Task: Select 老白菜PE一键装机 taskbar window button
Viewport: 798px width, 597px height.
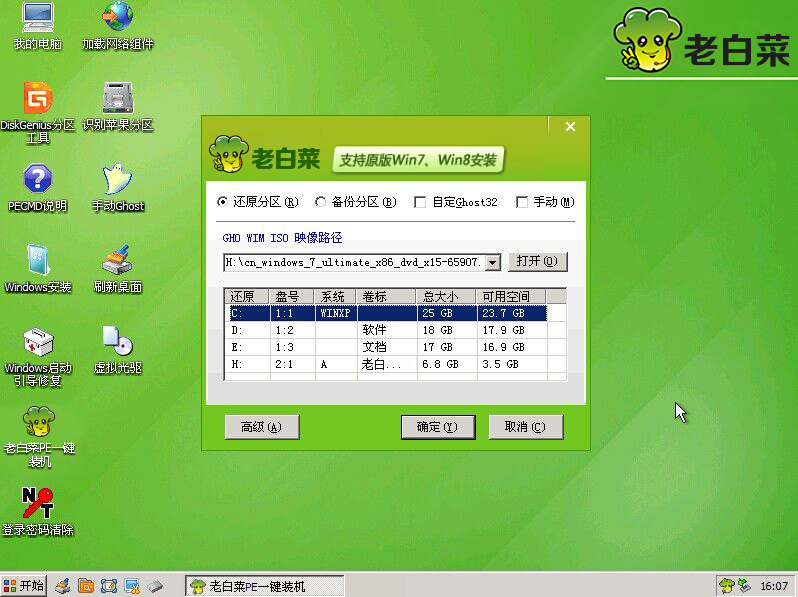Action: 265,586
